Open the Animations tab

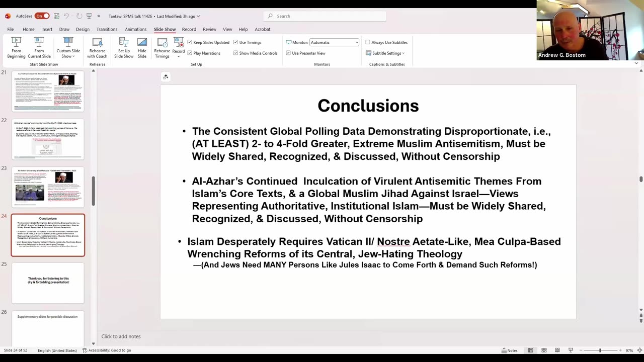point(136,29)
